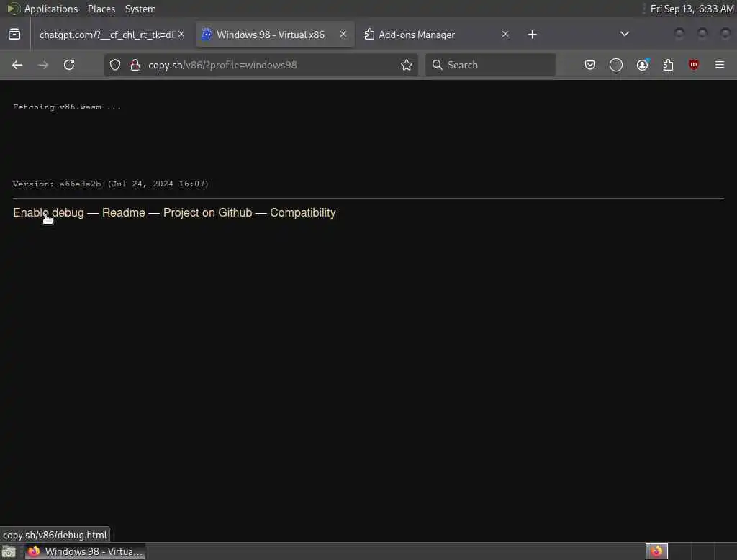Click the site security padlock icon

point(135,65)
